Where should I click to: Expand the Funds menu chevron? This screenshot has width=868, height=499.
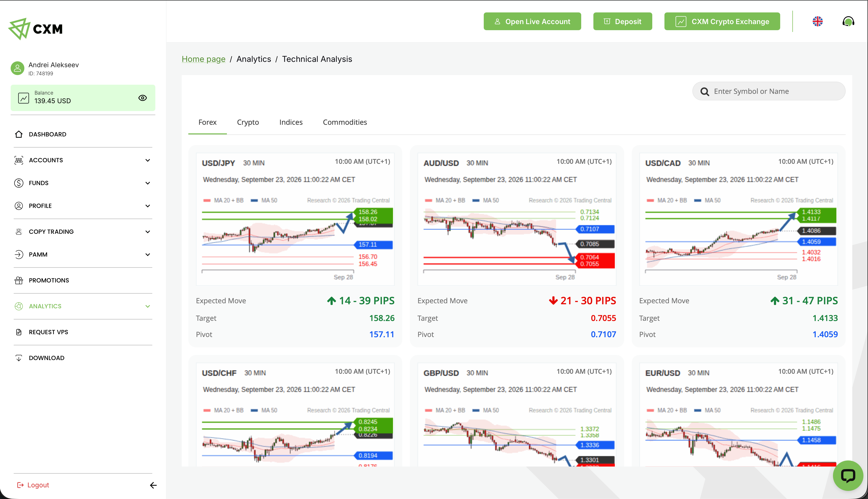[x=148, y=183]
